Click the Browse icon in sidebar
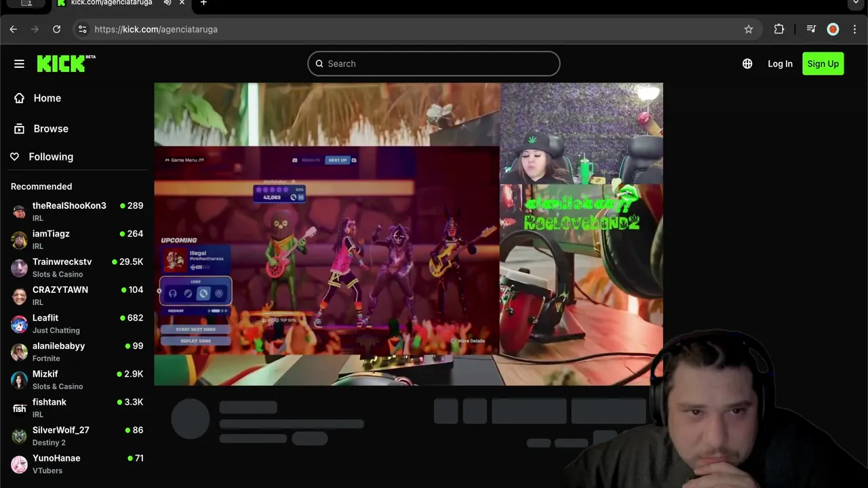Screen dimensions: 868x488 click(x=19, y=129)
